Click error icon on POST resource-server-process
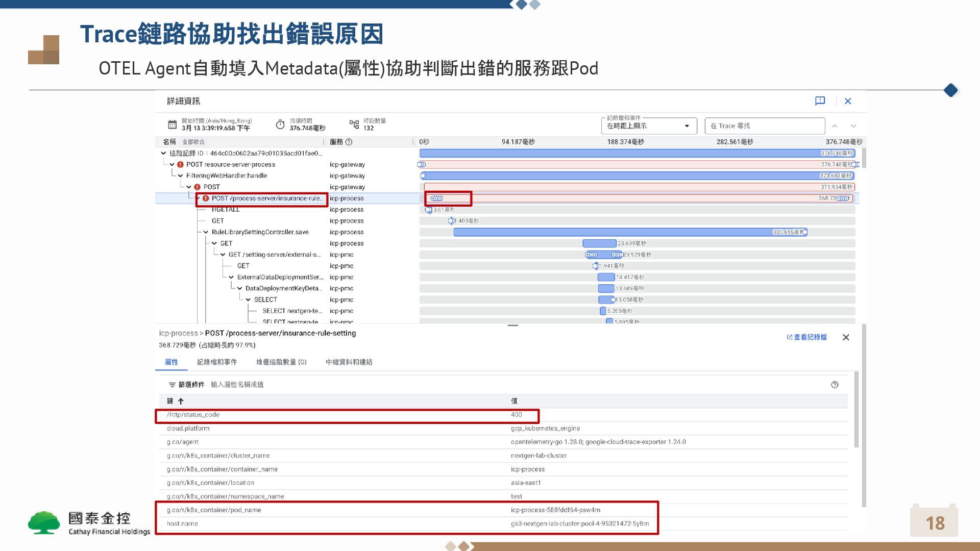 coord(180,164)
